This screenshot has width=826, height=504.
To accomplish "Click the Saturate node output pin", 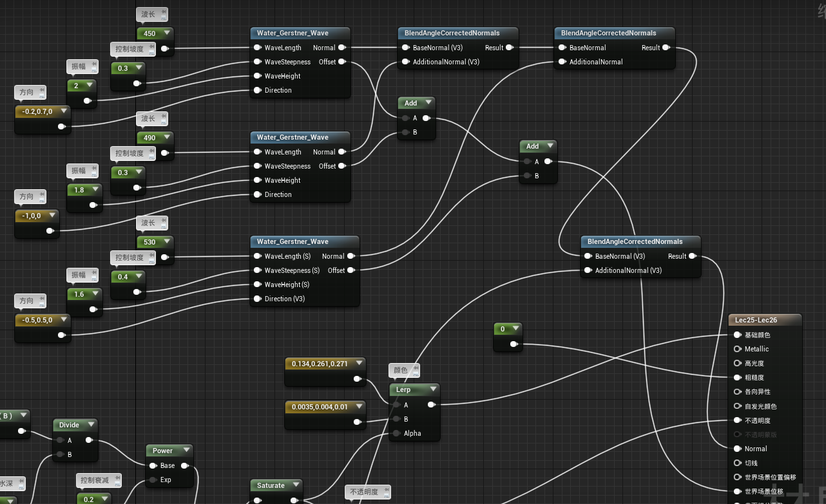I will tap(294, 500).
